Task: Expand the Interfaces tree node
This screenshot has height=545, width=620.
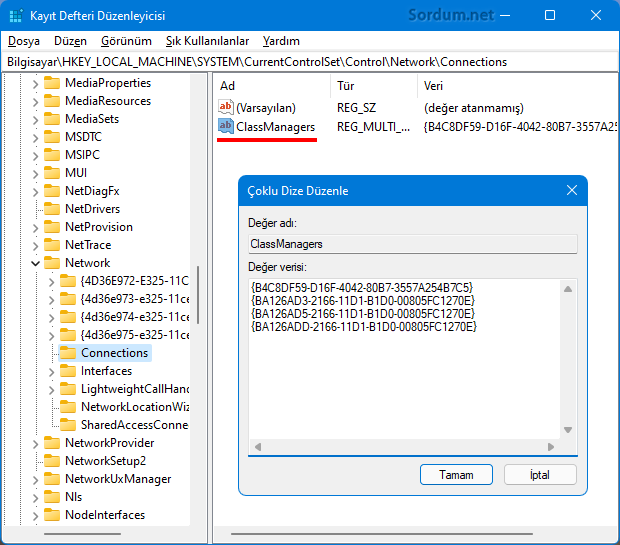Action: tap(51, 371)
